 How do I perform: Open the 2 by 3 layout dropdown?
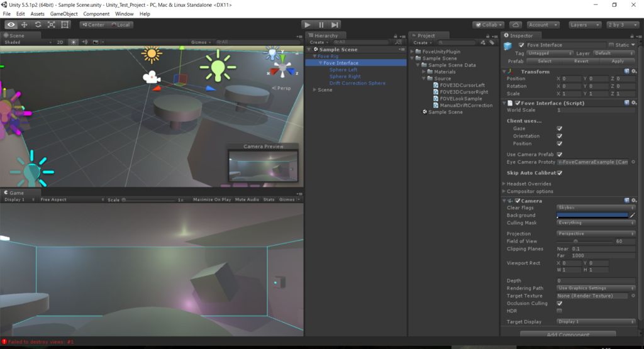(622, 25)
